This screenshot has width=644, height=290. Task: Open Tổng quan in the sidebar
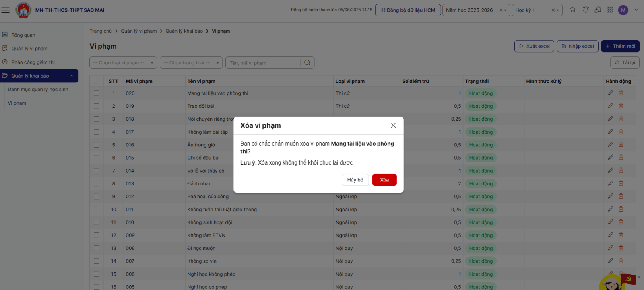pos(23,35)
